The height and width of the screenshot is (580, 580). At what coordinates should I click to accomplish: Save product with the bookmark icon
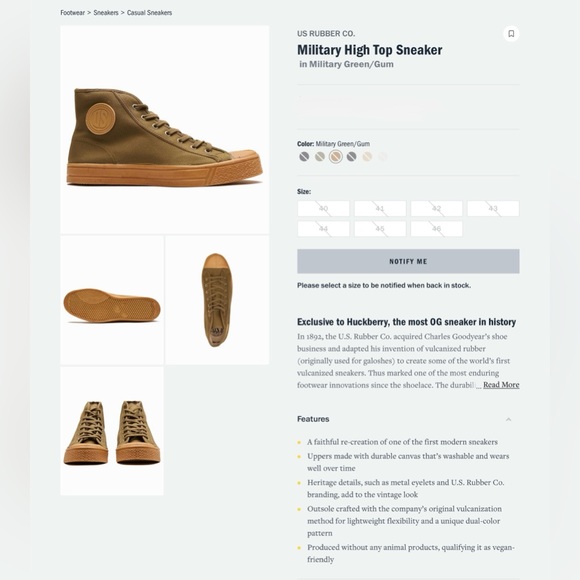tap(511, 34)
